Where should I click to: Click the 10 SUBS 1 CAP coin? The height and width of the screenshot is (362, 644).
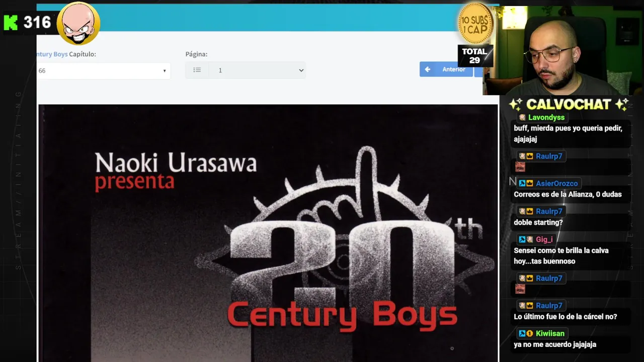coord(475,24)
